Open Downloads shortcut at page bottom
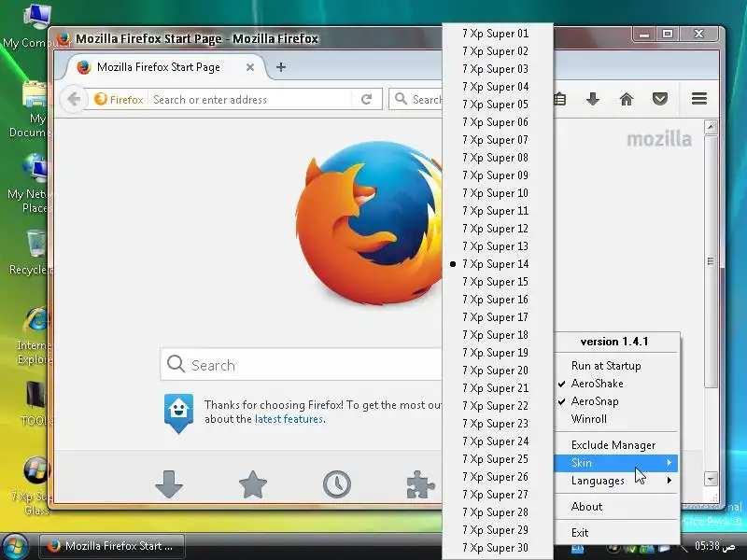Screen dimensions: 747x560 click(169, 484)
